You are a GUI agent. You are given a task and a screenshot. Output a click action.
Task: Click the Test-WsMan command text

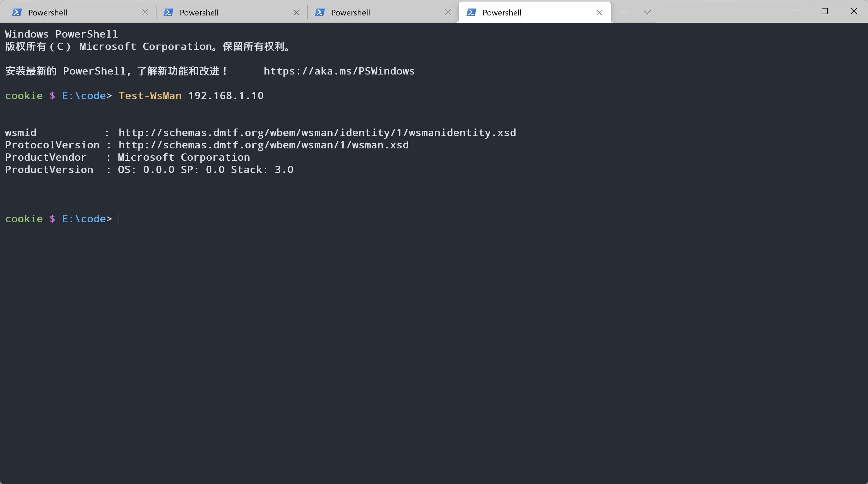[150, 96]
